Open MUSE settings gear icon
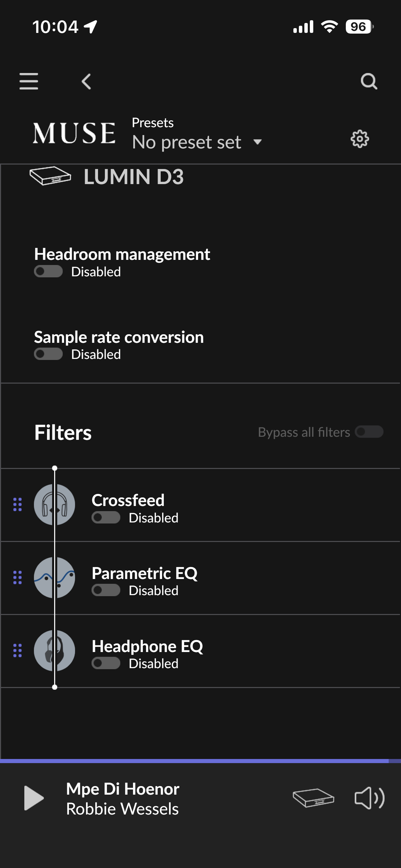 360,139
